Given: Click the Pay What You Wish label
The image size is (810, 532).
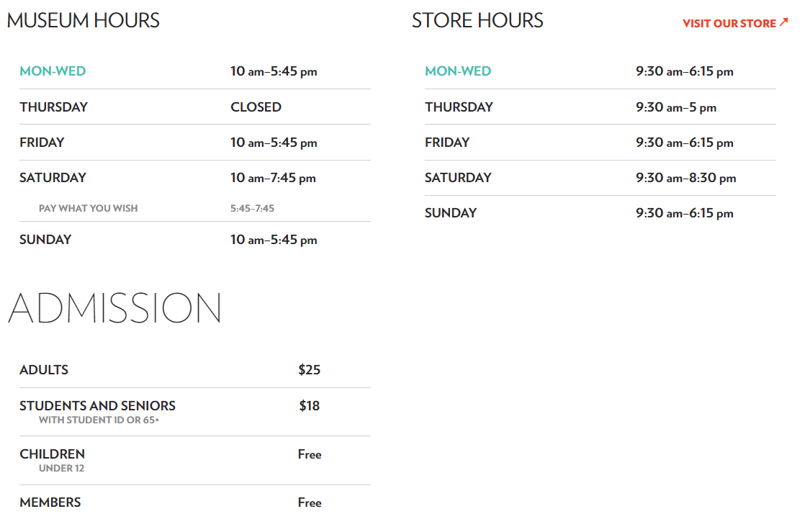Looking at the screenshot, I should (89, 208).
